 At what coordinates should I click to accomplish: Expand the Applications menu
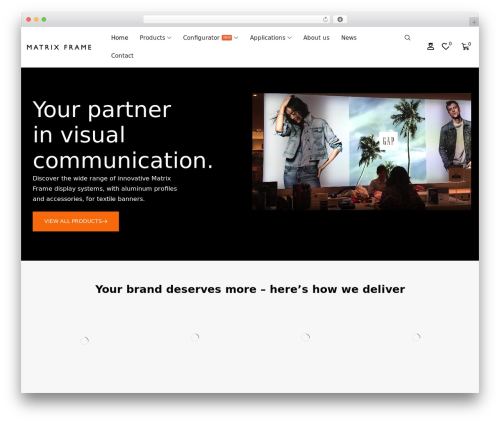click(x=271, y=38)
